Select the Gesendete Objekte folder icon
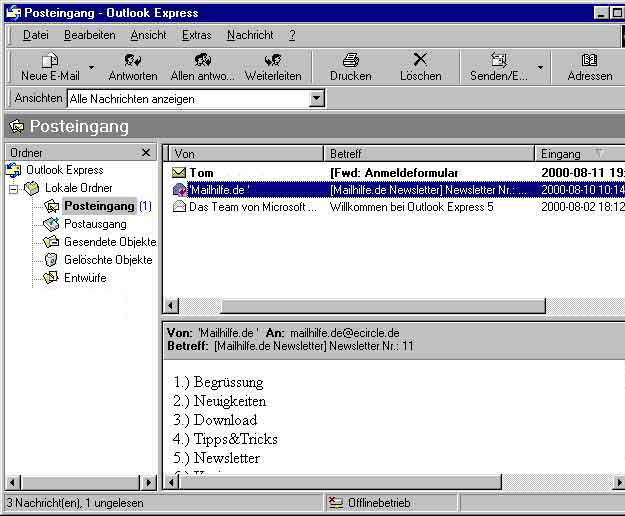625x516 pixels. point(51,242)
